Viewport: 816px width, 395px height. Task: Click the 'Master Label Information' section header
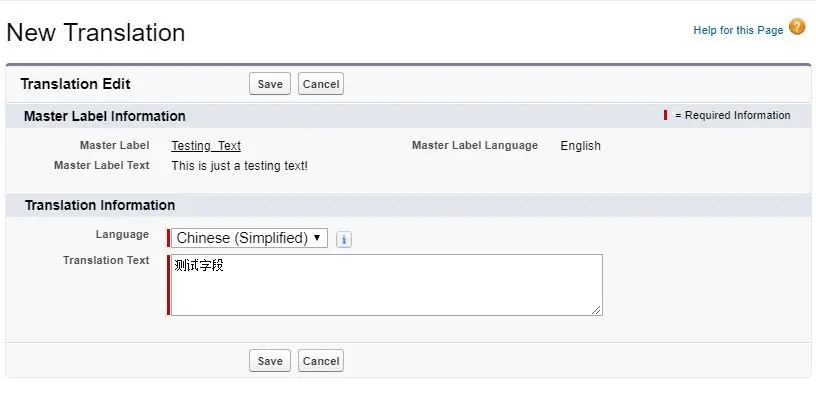[x=105, y=116]
